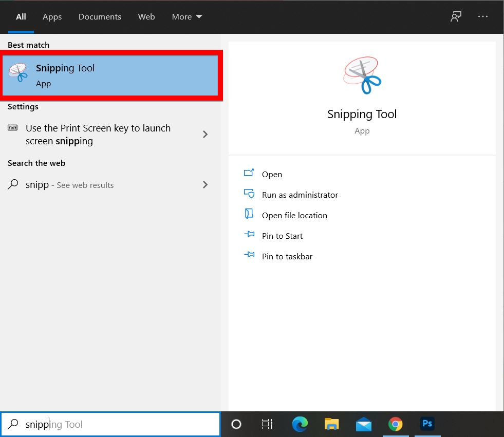
Task: Expand arrow for snipp web results
Action: coord(205,185)
